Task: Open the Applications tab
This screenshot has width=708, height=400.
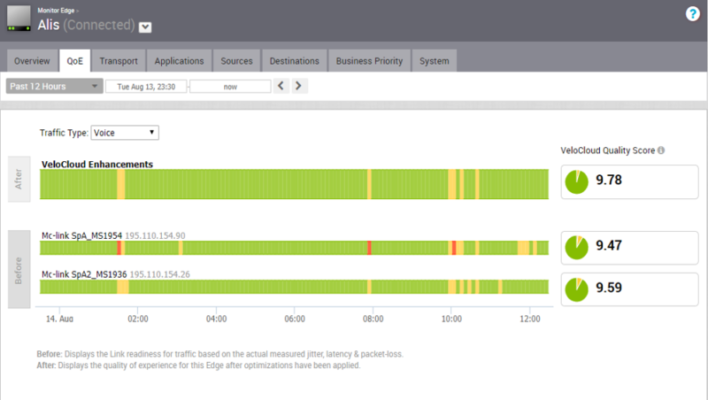Action: [179, 61]
